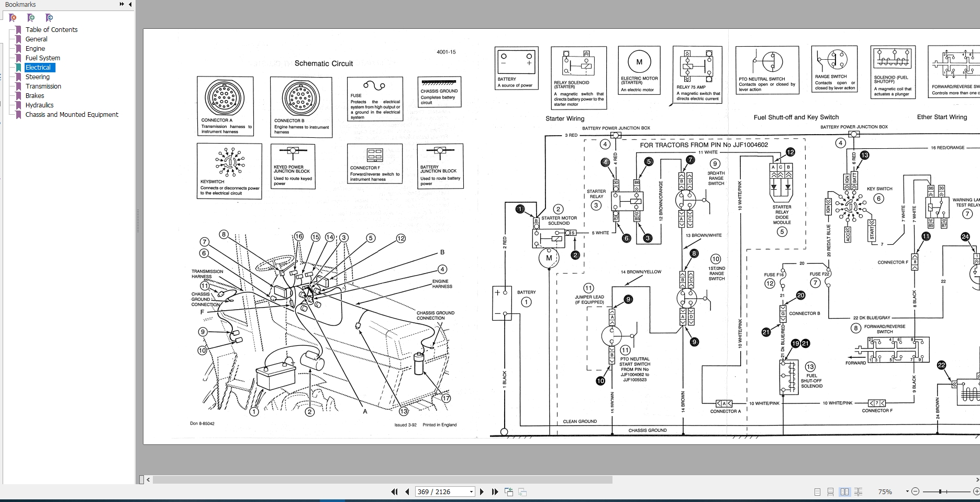Jump to the first page
This screenshot has width=980, height=502.
click(x=394, y=492)
